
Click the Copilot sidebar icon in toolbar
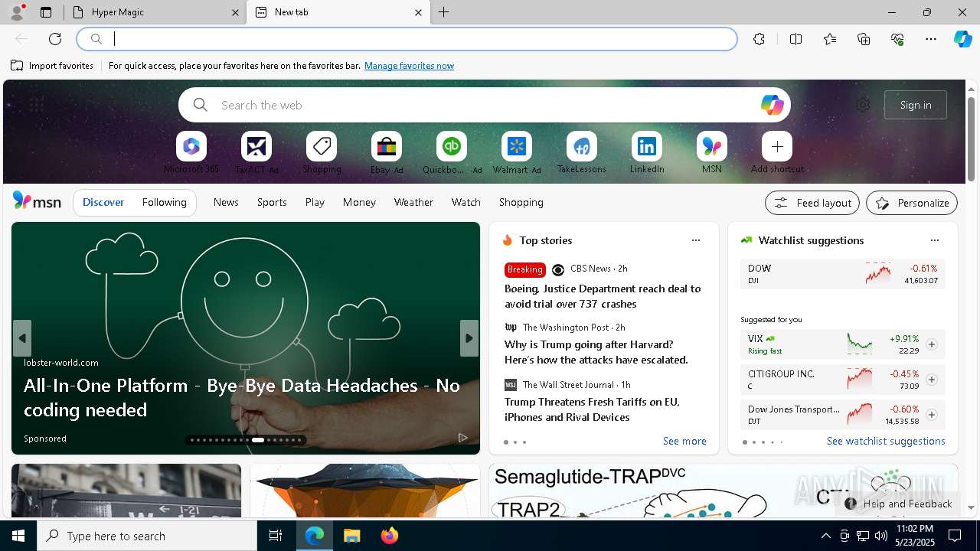tap(962, 39)
